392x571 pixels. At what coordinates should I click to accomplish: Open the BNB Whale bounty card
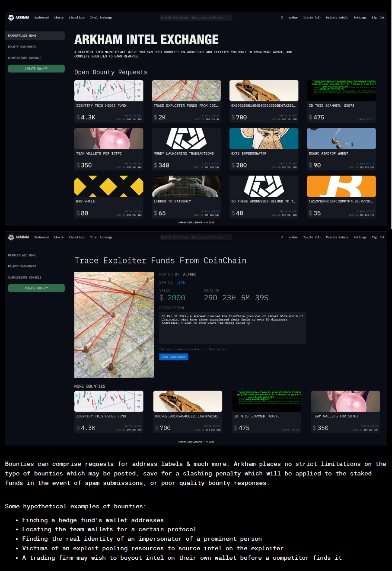109,197
